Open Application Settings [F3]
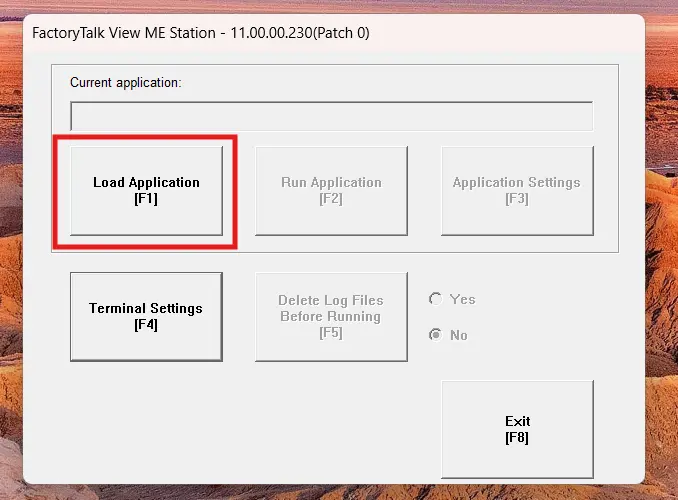678x500 pixels. [517, 191]
